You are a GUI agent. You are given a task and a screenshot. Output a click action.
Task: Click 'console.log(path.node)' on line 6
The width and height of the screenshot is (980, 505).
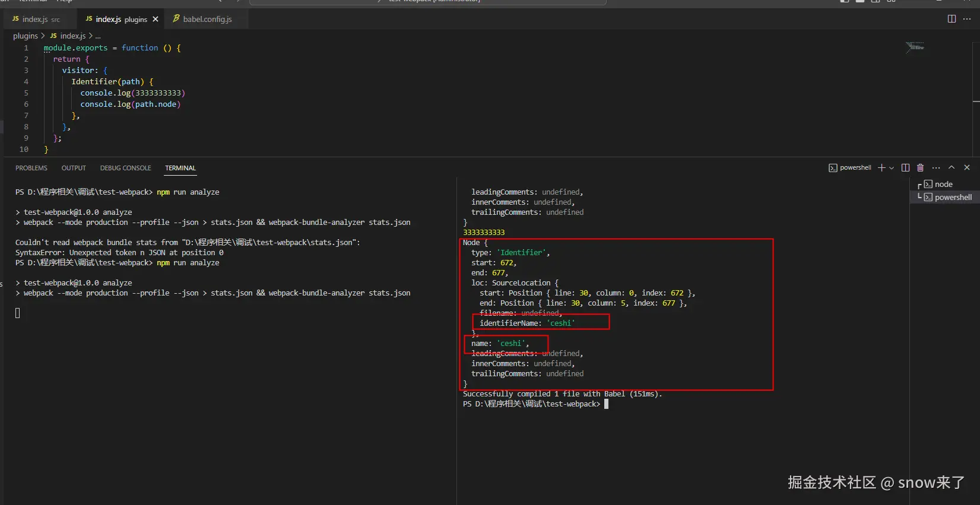click(131, 104)
